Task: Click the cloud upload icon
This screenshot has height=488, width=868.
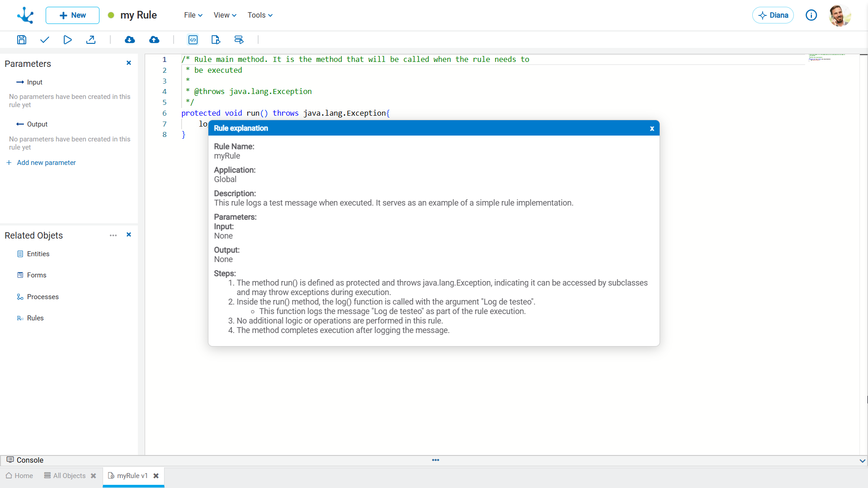Action: coord(154,40)
